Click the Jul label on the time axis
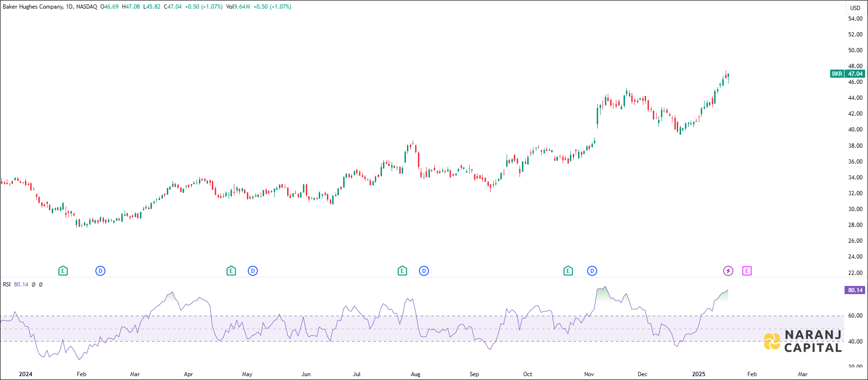Image resolution: width=868 pixels, height=380 pixels. (357, 374)
